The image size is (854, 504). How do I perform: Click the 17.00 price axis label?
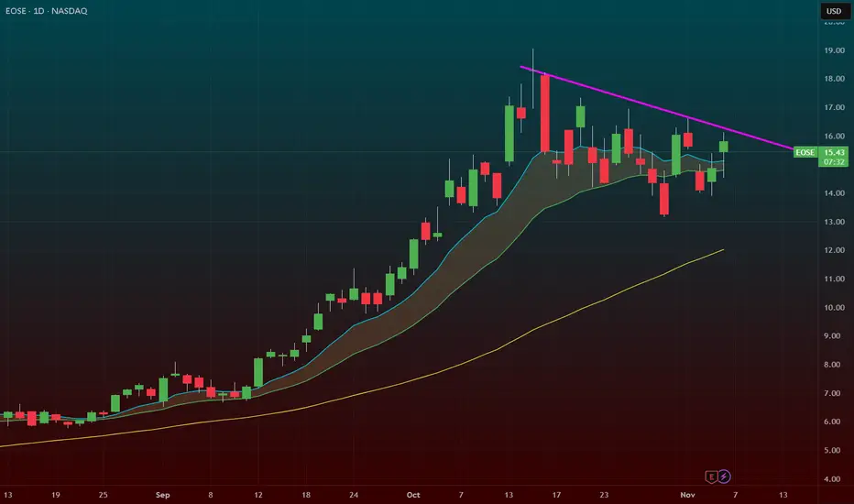tap(834, 107)
